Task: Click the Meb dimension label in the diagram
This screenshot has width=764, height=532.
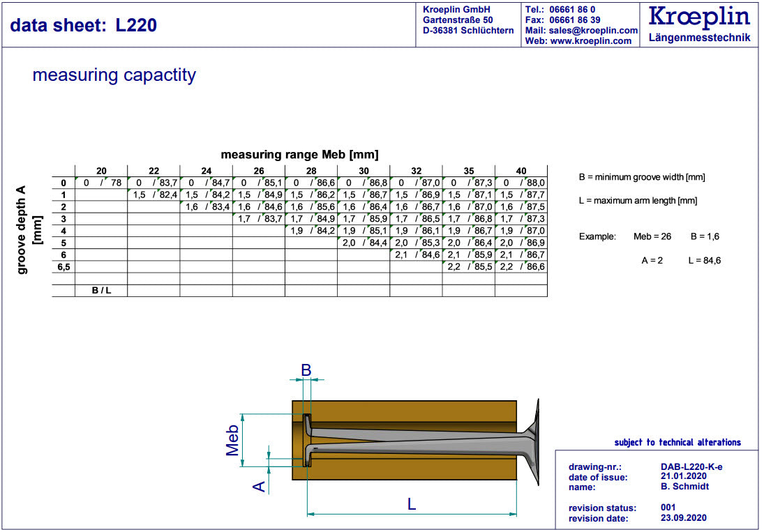Action: (233, 441)
